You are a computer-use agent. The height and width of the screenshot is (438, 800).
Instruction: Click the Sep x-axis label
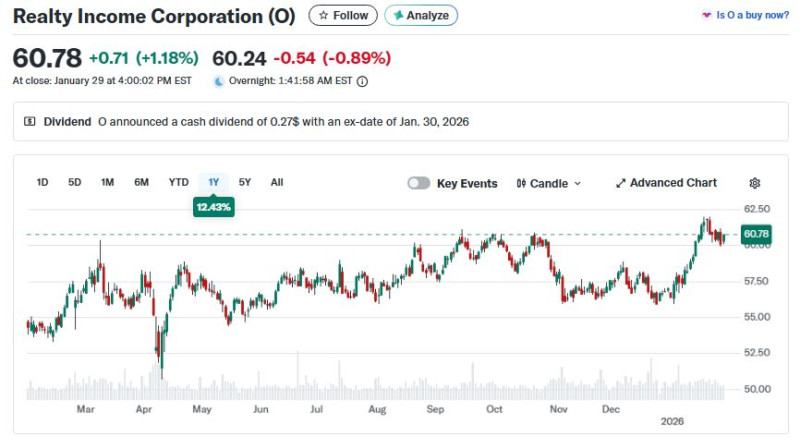point(435,409)
